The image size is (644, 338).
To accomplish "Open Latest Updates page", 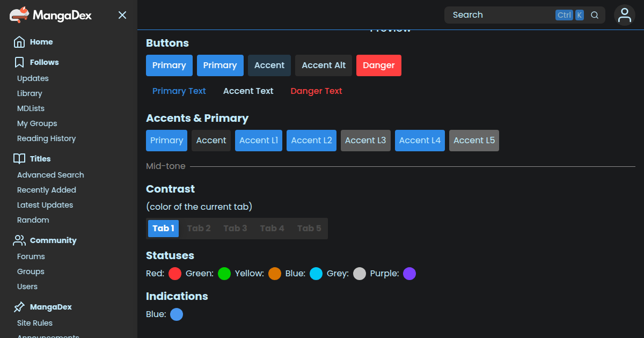I will [45, 205].
